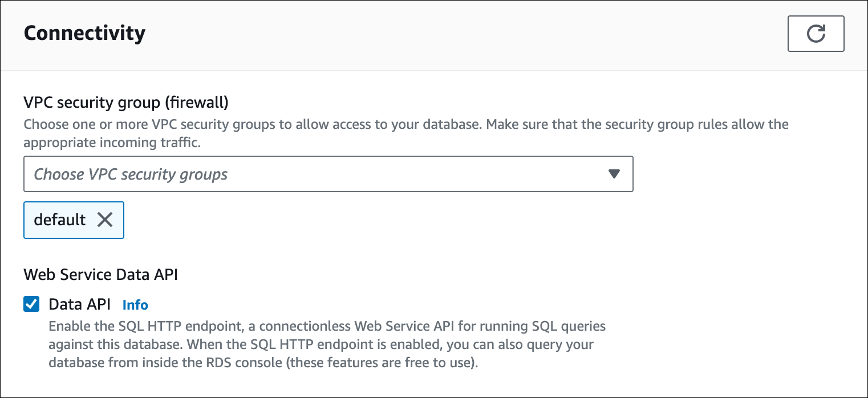The image size is (868, 398).
Task: Click the default security group tag
Action: click(x=60, y=220)
